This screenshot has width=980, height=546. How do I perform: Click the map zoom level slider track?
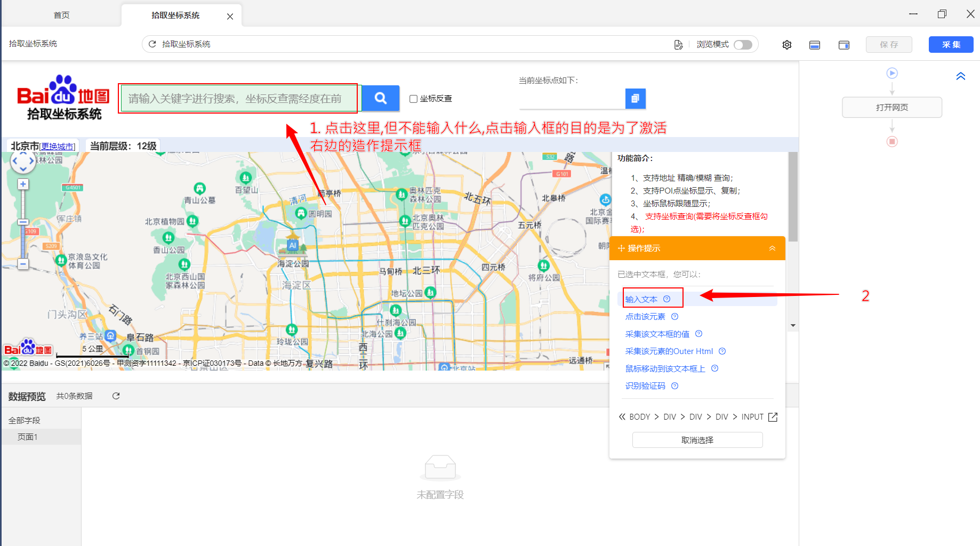point(23,224)
